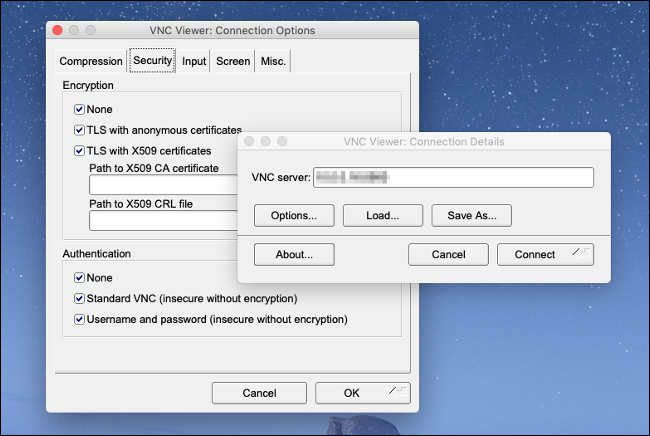650x436 pixels.
Task: Uncheck the Authentication None checkbox
Action: [x=79, y=278]
